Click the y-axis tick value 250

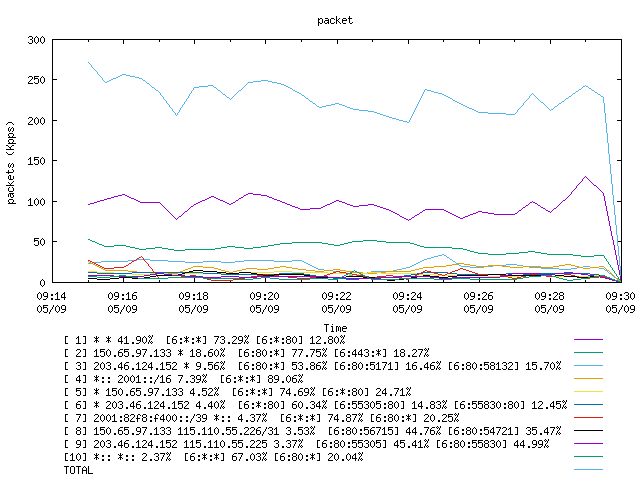click(x=36, y=80)
